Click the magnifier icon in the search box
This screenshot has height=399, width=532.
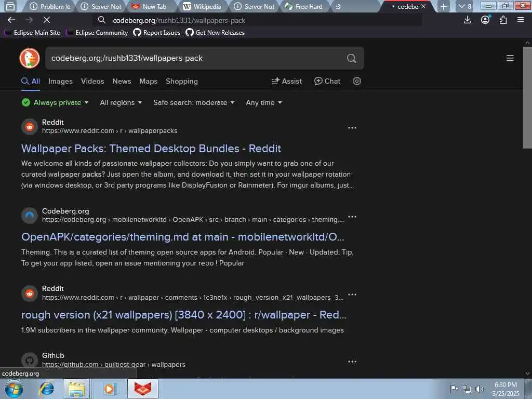pos(352,58)
